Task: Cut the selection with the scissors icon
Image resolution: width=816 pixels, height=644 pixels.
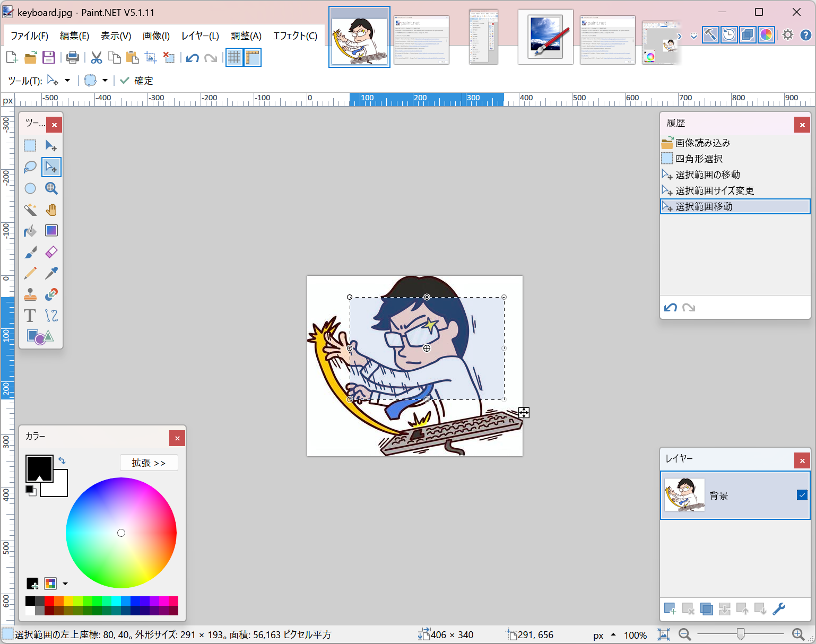Action: (96, 57)
